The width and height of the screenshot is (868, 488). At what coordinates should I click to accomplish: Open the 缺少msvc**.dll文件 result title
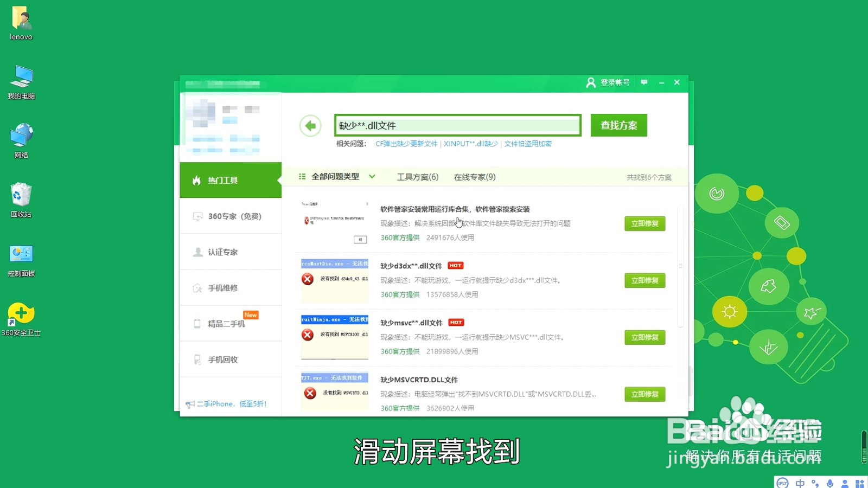[x=411, y=323]
